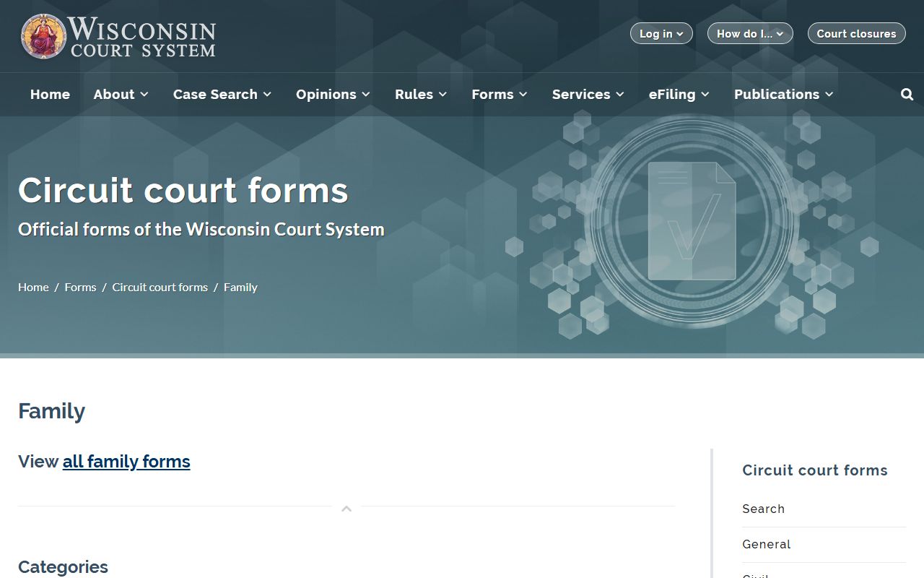This screenshot has width=924, height=578.
Task: Expand the Forms menu
Action: click(500, 95)
